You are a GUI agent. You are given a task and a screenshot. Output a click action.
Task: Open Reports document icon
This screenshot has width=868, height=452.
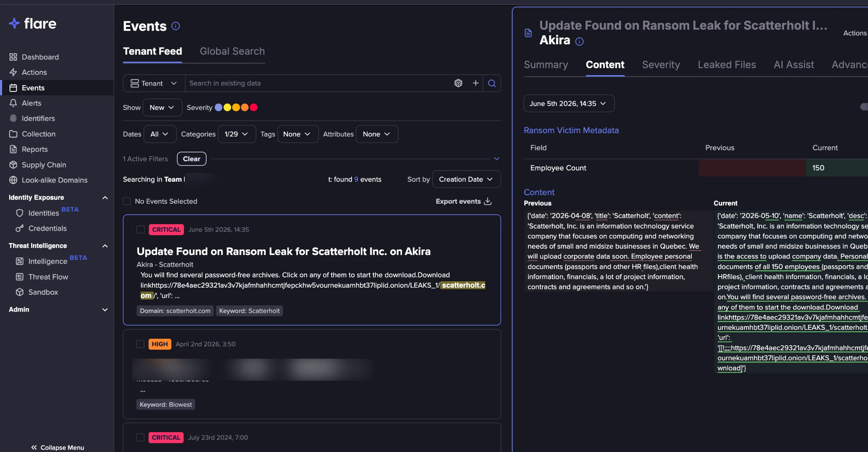tap(13, 149)
